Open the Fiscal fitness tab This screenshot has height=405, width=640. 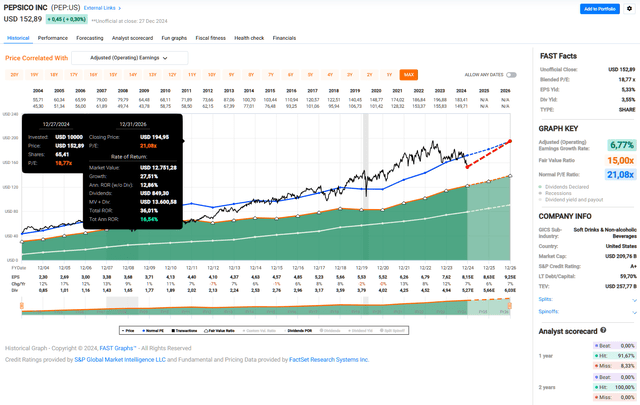211,38
